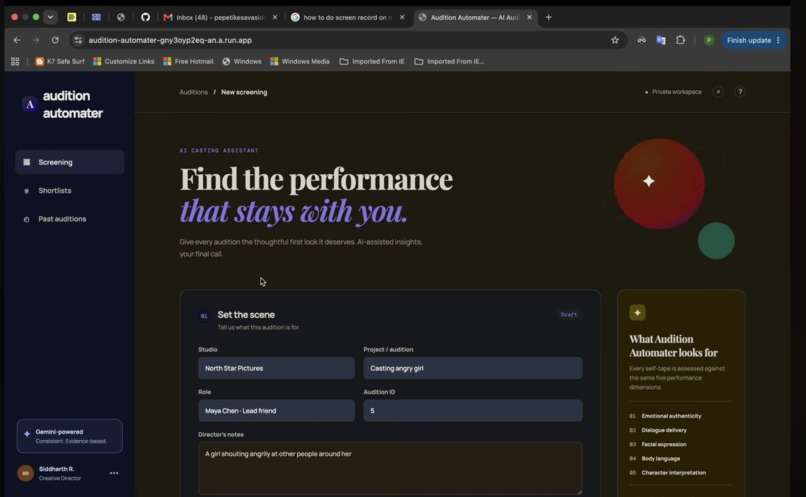Close the Audition Automater tab
The image size is (806, 497).
tap(529, 17)
